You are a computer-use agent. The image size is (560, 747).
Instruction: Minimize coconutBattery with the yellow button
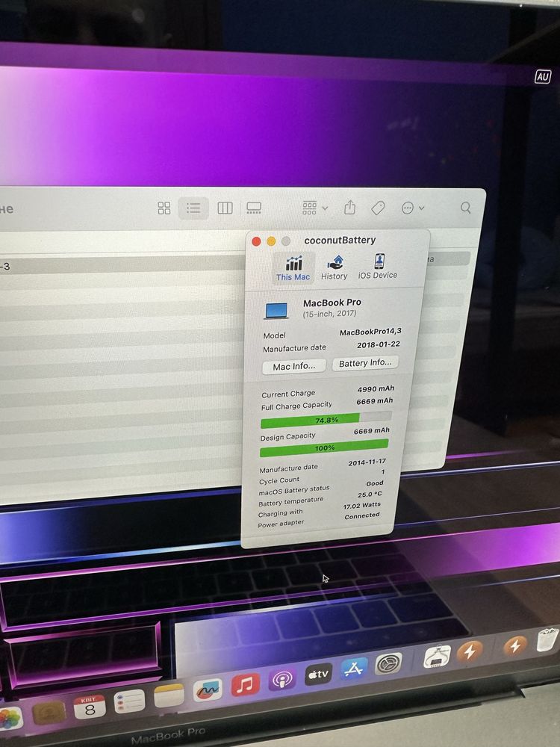tap(271, 241)
